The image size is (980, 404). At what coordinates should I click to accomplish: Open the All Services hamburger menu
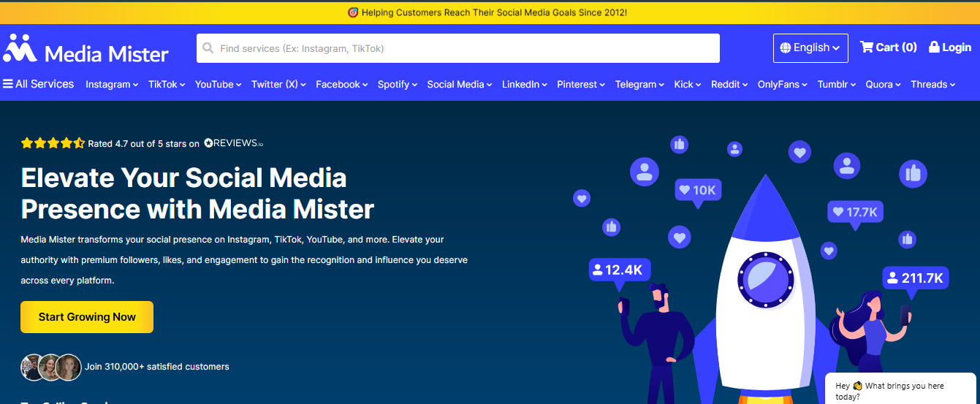coord(8,84)
